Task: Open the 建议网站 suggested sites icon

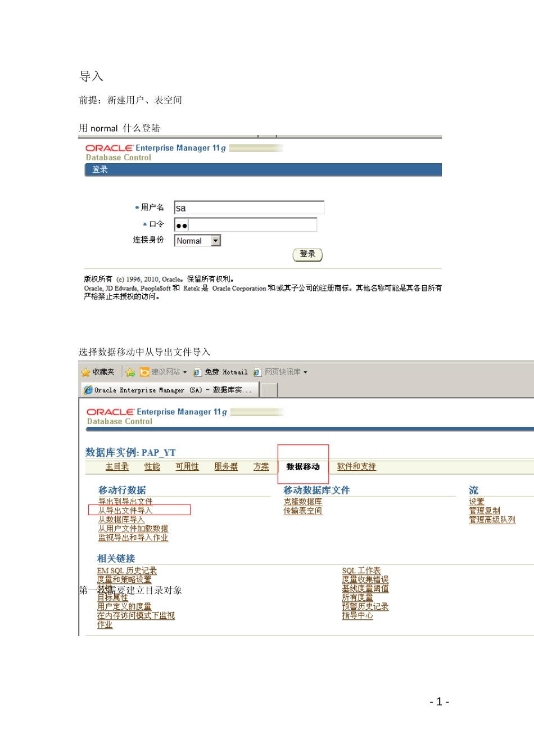Action: (144, 372)
